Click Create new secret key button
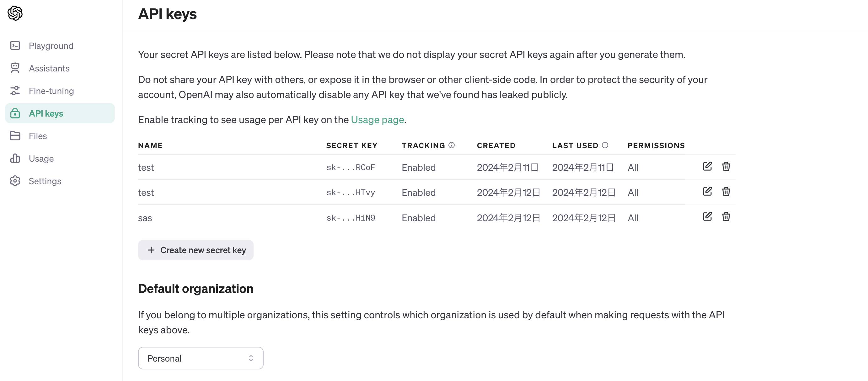This screenshot has width=868, height=381. [196, 250]
